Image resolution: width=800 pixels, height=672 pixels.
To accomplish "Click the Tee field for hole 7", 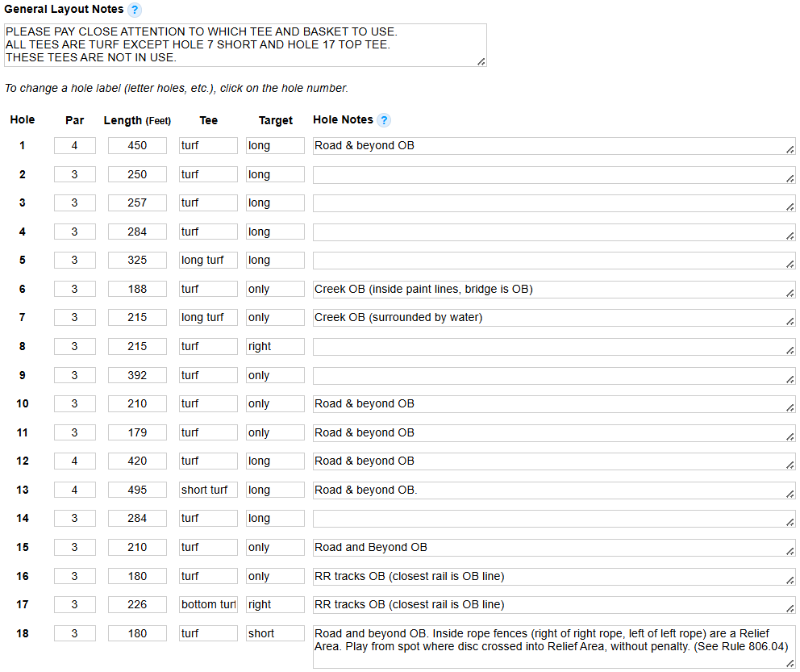I will coord(208,318).
